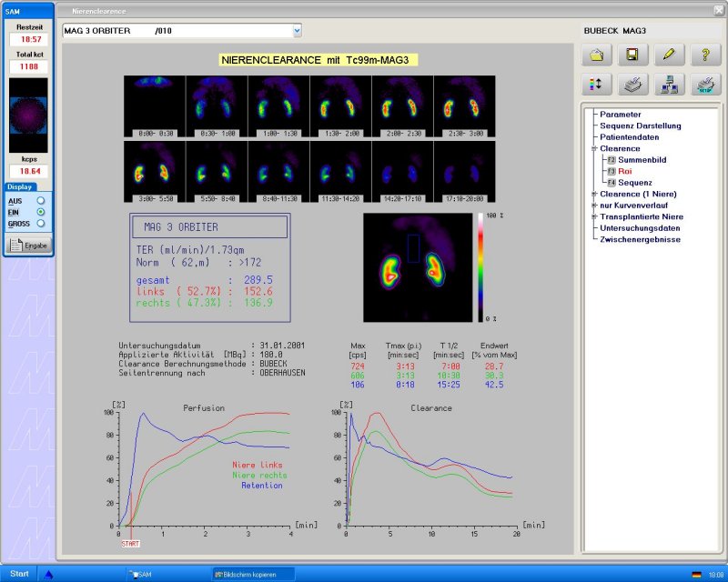Click the yellow pencil edit icon
The image size is (728, 582).
[x=669, y=55]
